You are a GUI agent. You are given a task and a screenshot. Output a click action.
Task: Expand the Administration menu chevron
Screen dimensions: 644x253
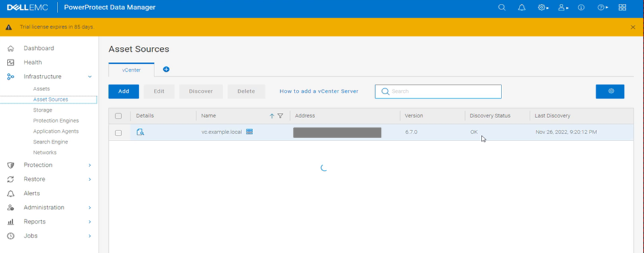tap(90, 207)
